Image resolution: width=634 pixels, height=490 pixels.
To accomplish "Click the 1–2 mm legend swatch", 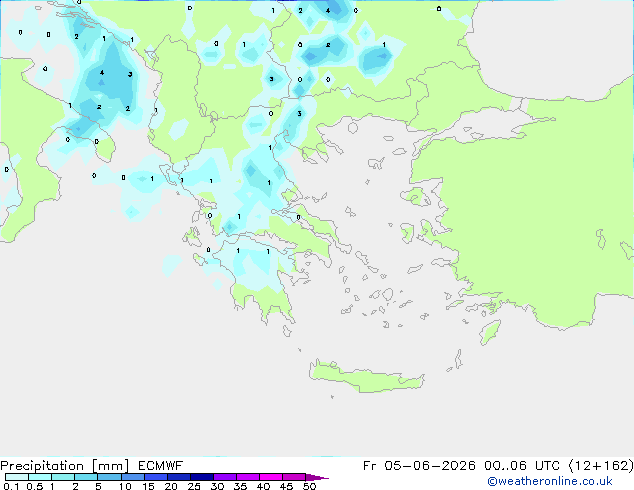I will (63, 477).
